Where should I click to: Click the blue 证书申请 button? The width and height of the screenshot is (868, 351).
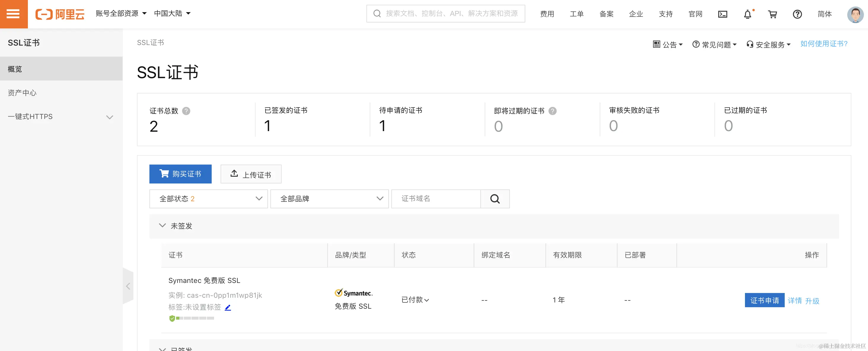coord(764,300)
